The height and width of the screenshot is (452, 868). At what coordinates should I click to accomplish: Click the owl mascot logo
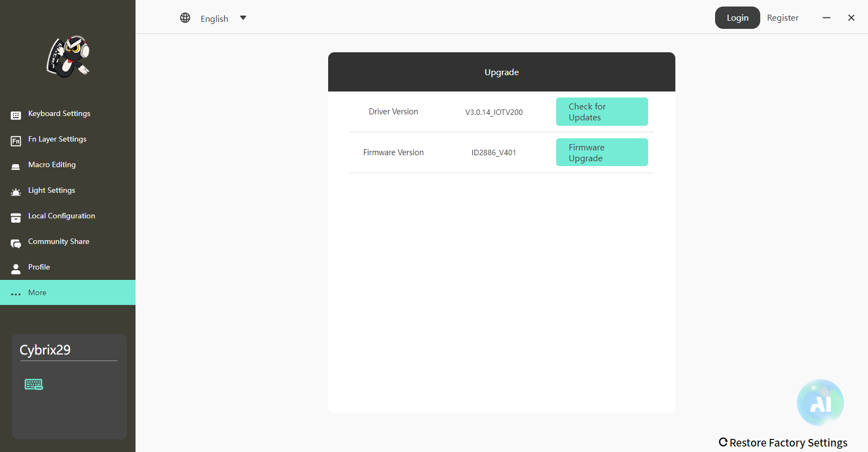click(68, 57)
